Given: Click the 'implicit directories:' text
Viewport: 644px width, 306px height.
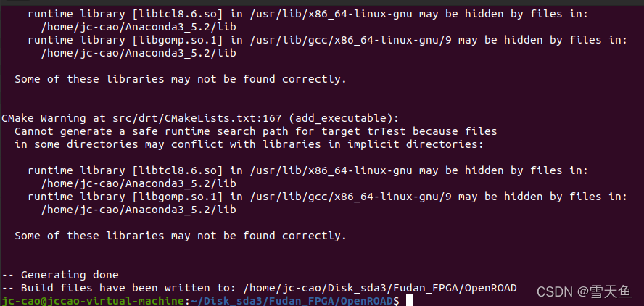Looking at the screenshot, I should point(416,144).
